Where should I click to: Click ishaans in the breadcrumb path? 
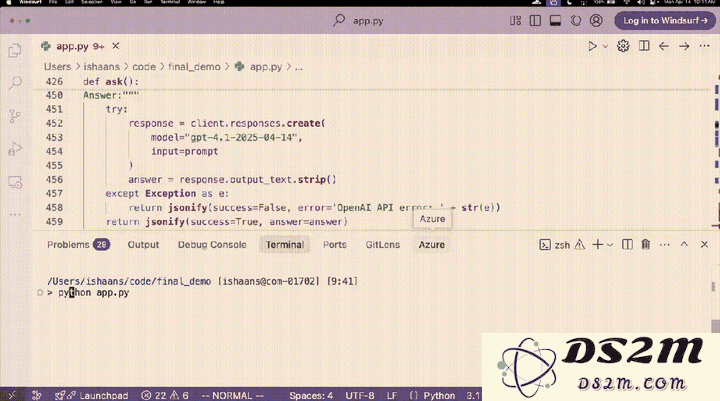pos(101,67)
